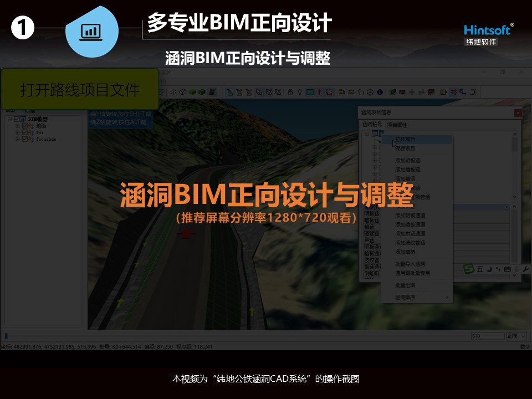Click the wireframe cube toolbar icon
Image resolution: width=532 pixels, height=399 pixels.
(183, 92)
